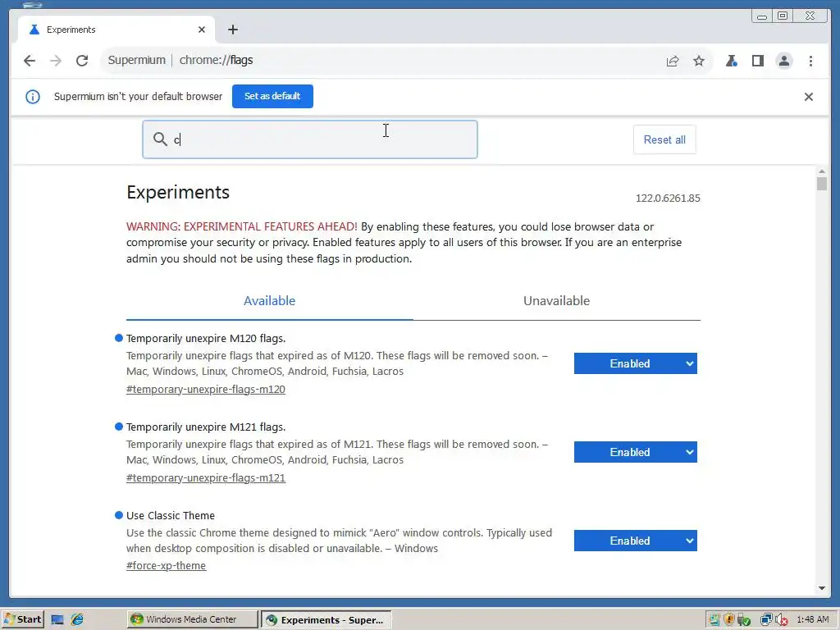Click scrollbar down arrow
Image resolution: width=840 pixels, height=630 pixels.
tap(822, 588)
